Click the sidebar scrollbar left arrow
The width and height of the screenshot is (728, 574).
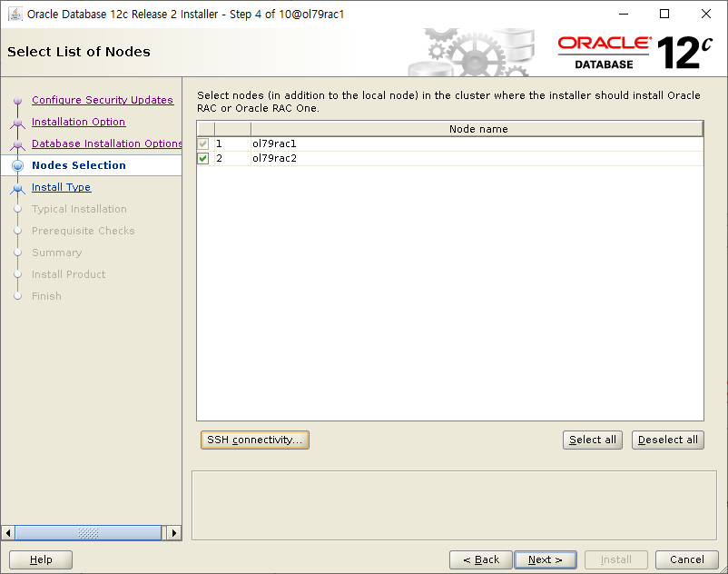point(8,532)
